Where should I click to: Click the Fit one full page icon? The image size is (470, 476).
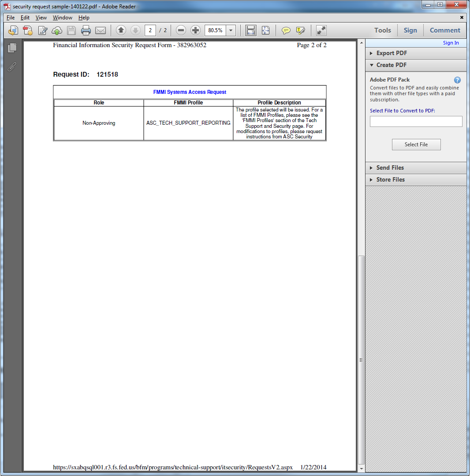coord(266,30)
